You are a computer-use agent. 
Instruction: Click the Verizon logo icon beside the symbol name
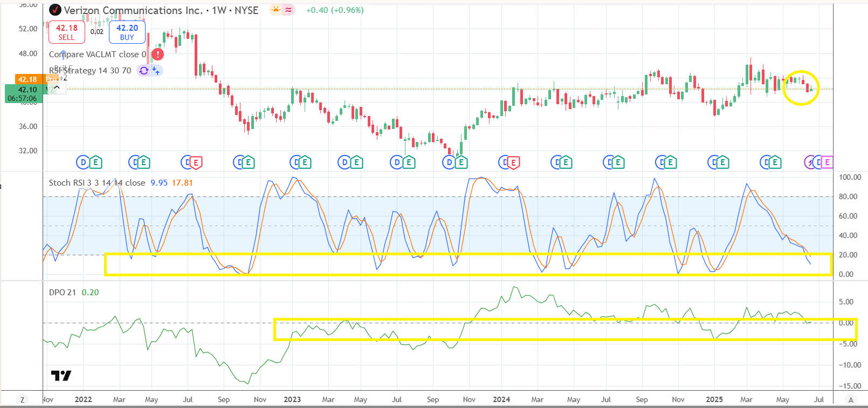click(55, 10)
